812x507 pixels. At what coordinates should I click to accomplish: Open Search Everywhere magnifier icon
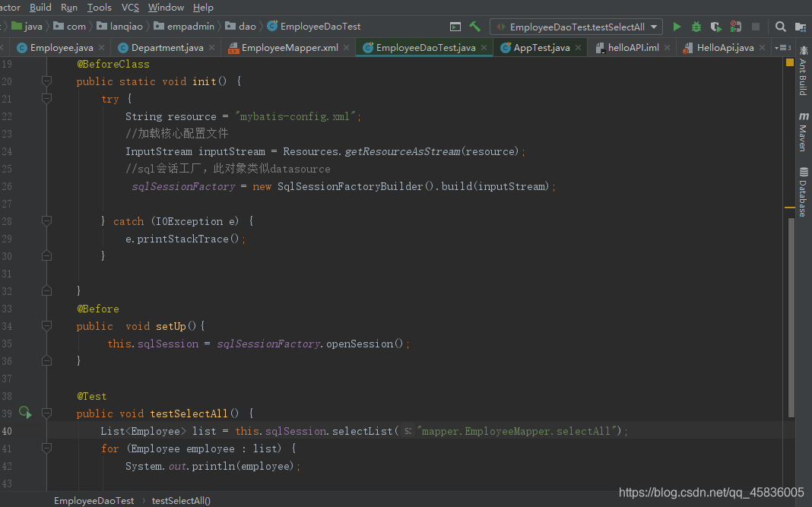click(780, 27)
